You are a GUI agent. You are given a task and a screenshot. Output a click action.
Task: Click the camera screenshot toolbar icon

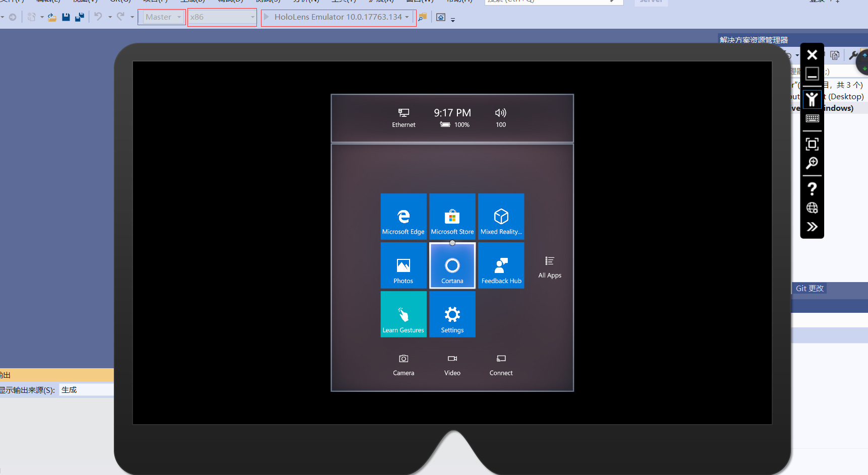(x=441, y=17)
